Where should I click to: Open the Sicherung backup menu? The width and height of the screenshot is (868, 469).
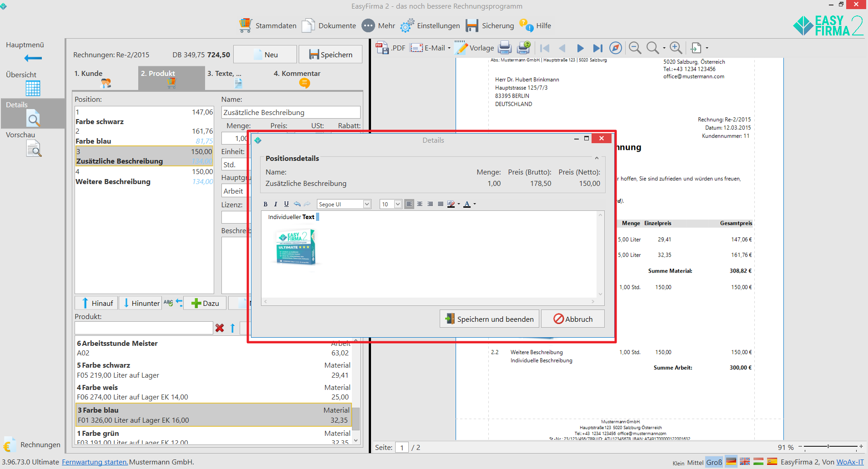(490, 25)
